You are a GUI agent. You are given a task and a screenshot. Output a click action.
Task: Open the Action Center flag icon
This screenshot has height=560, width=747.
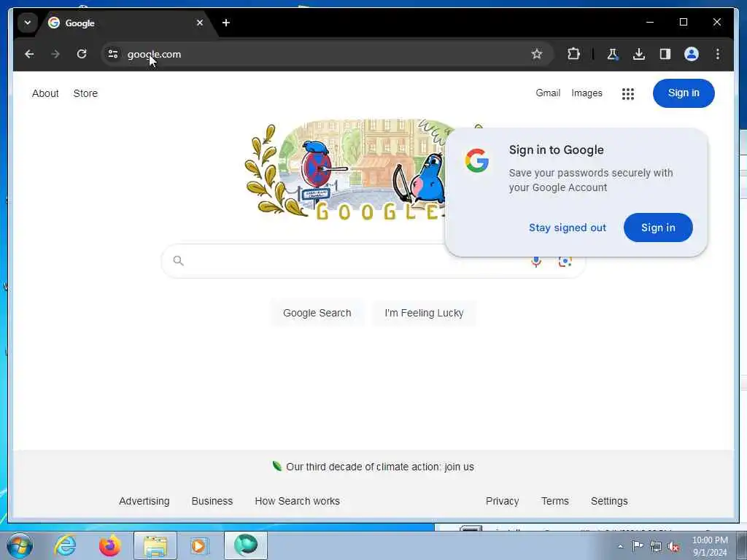pos(638,546)
